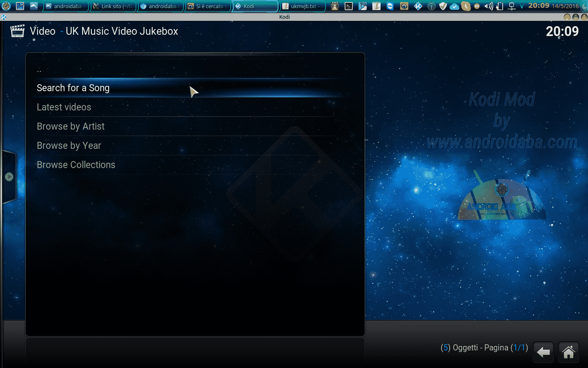Viewport: 588px width, 368px height.
Task: Launch VLC from taskbar cone icon
Action: pyautogui.click(x=335, y=6)
